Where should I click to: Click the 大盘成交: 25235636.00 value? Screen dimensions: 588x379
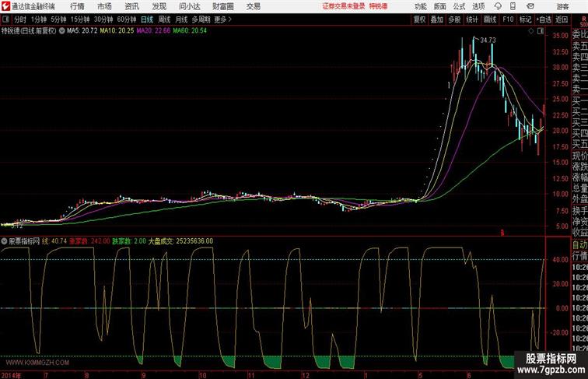tap(180, 241)
